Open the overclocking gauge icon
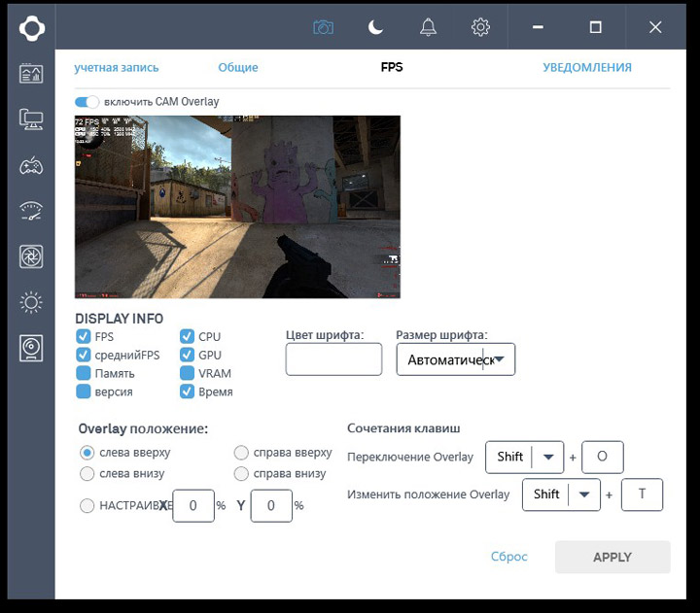Image resolution: width=700 pixels, height=613 pixels. pos(31,211)
